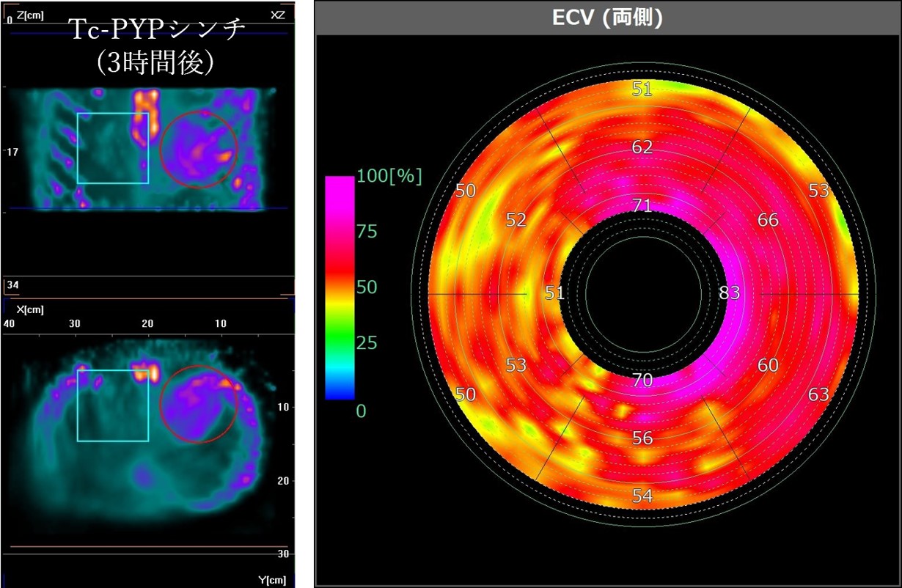Click the ECV (両側) title bar
This screenshot has height=588, width=902.
click(x=607, y=18)
